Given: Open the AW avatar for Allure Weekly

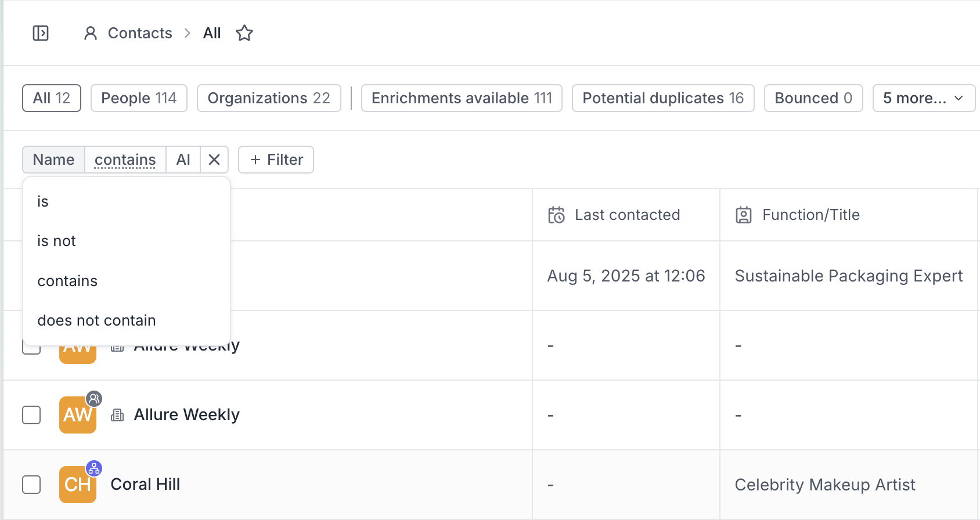Looking at the screenshot, I should (78, 415).
